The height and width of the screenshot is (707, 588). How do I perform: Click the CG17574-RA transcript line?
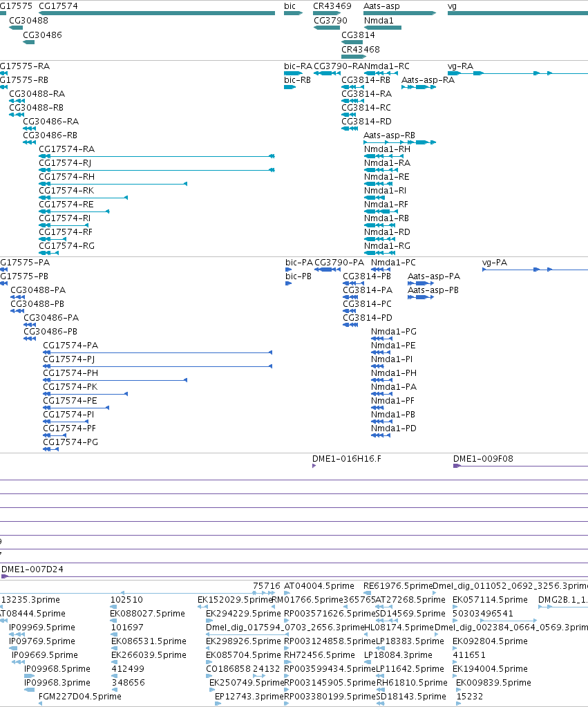click(x=156, y=156)
